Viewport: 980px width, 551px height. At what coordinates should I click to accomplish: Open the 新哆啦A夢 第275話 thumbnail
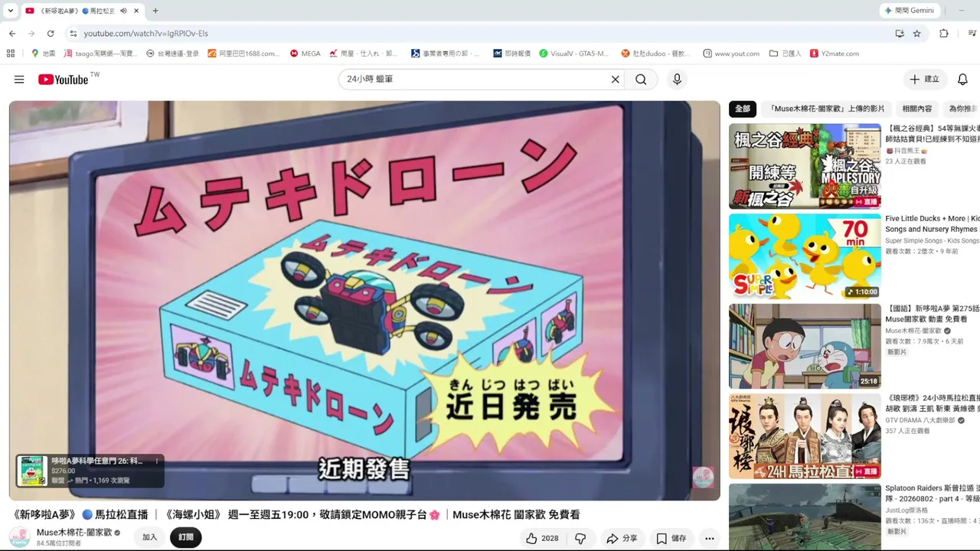pyautogui.click(x=805, y=346)
